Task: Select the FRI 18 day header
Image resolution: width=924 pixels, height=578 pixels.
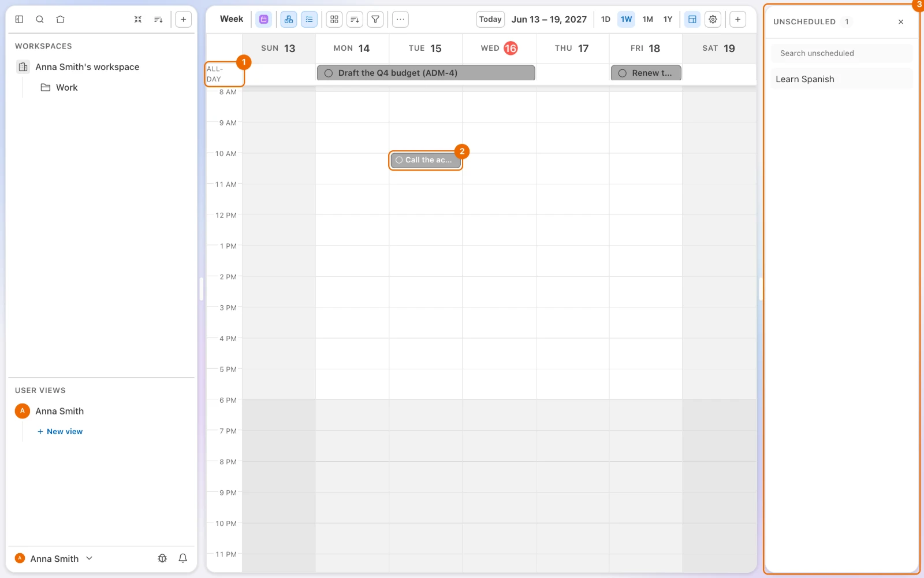Action: pyautogui.click(x=645, y=49)
